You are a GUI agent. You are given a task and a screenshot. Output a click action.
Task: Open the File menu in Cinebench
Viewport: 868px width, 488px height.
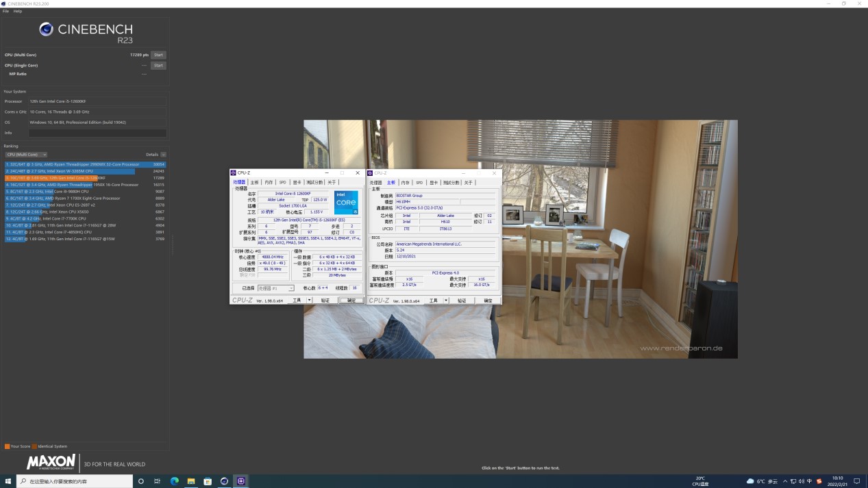(x=5, y=11)
